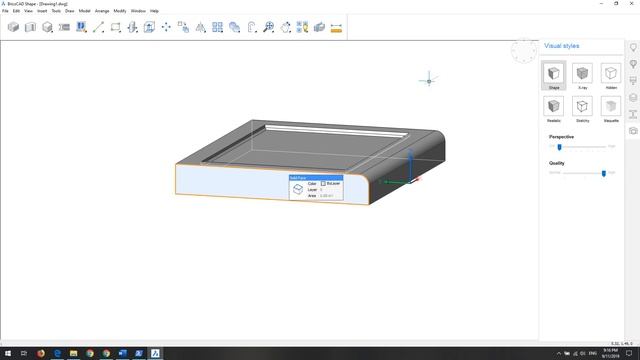Screen dimensions: 640x360
Task: Apply the Sketchy visual style
Action: click(582, 109)
